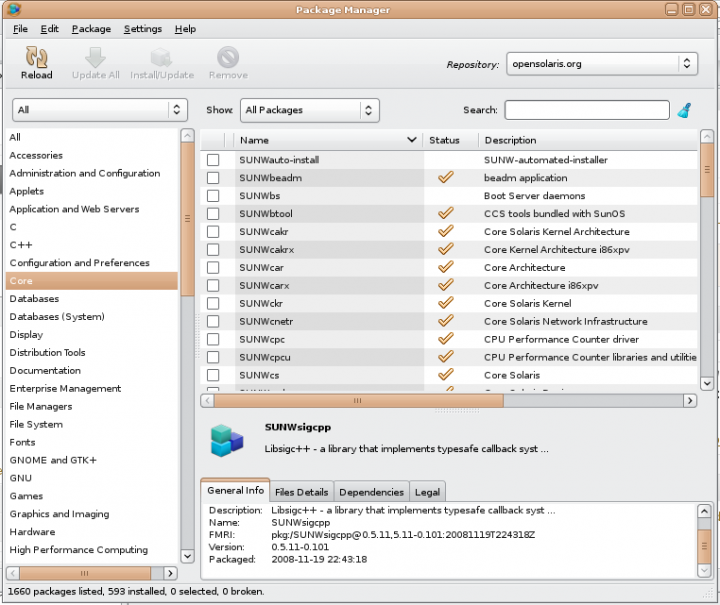The width and height of the screenshot is (720, 605).
Task: Click the Remove toolbar icon
Action: pyautogui.click(x=228, y=57)
